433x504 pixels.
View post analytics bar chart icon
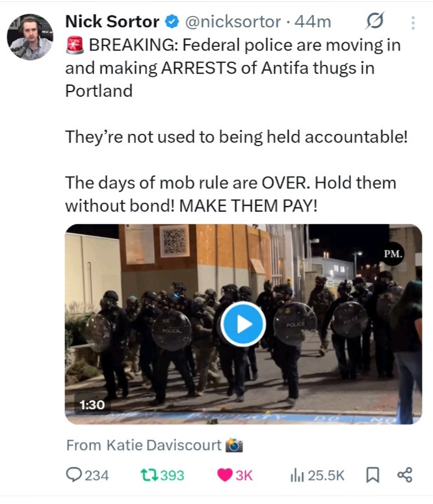pos(296,475)
